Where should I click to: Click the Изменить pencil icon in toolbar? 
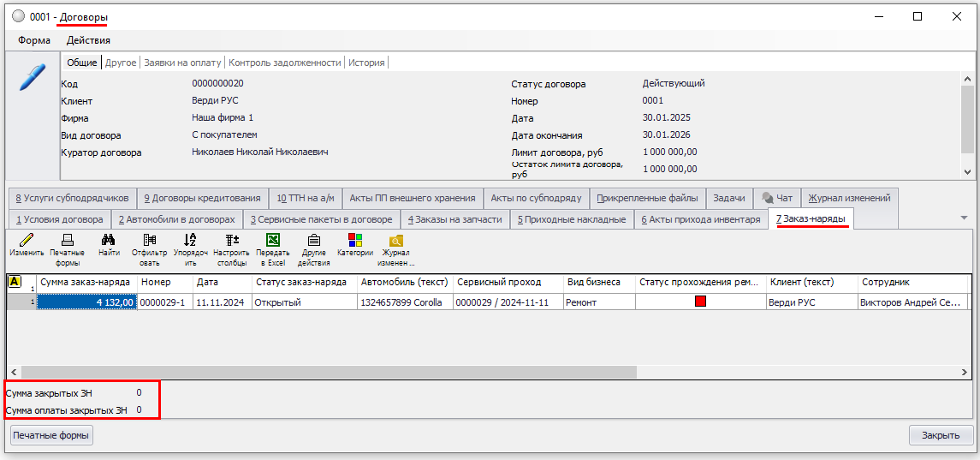(27, 241)
